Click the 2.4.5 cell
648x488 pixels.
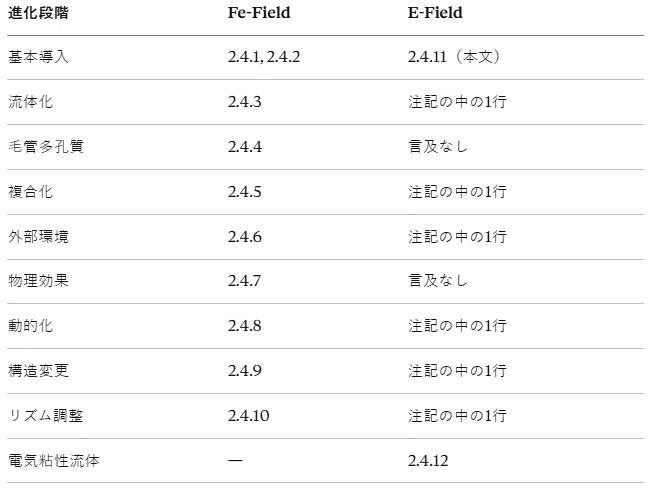245,192
